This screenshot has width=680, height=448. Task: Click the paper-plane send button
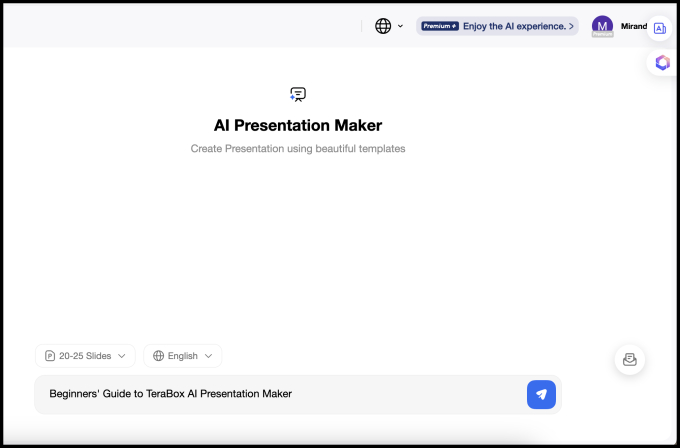point(541,394)
